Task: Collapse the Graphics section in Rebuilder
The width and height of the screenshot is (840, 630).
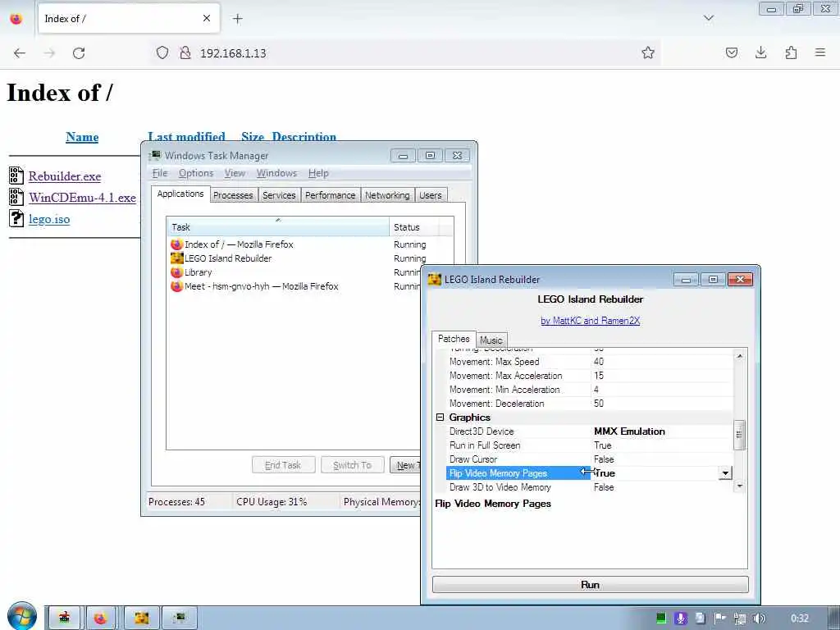Action: [x=440, y=418]
